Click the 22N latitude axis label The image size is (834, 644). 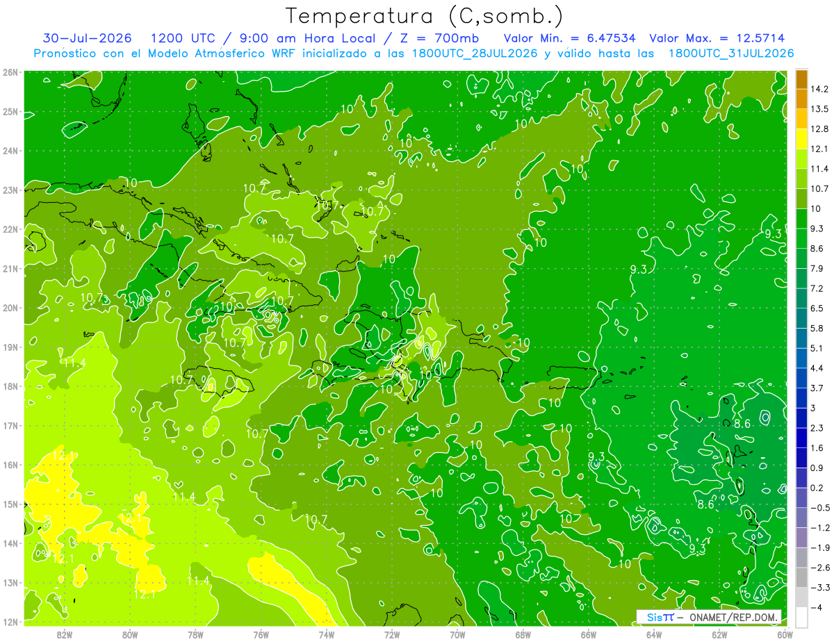[x=10, y=229]
